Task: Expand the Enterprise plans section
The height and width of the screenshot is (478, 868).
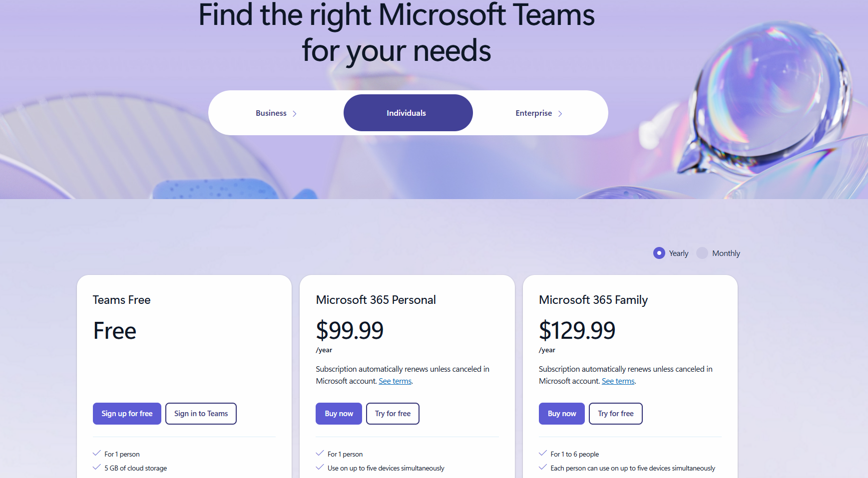Action: (x=538, y=113)
